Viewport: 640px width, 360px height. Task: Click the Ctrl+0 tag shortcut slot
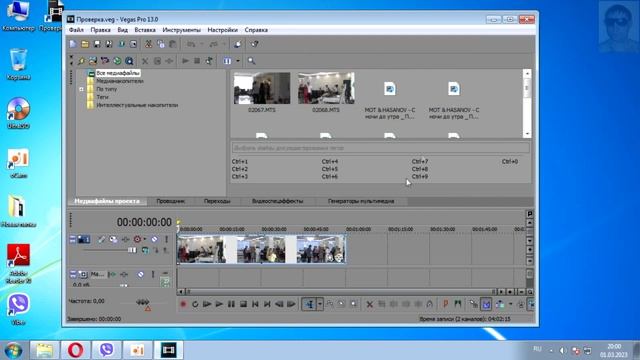510,162
